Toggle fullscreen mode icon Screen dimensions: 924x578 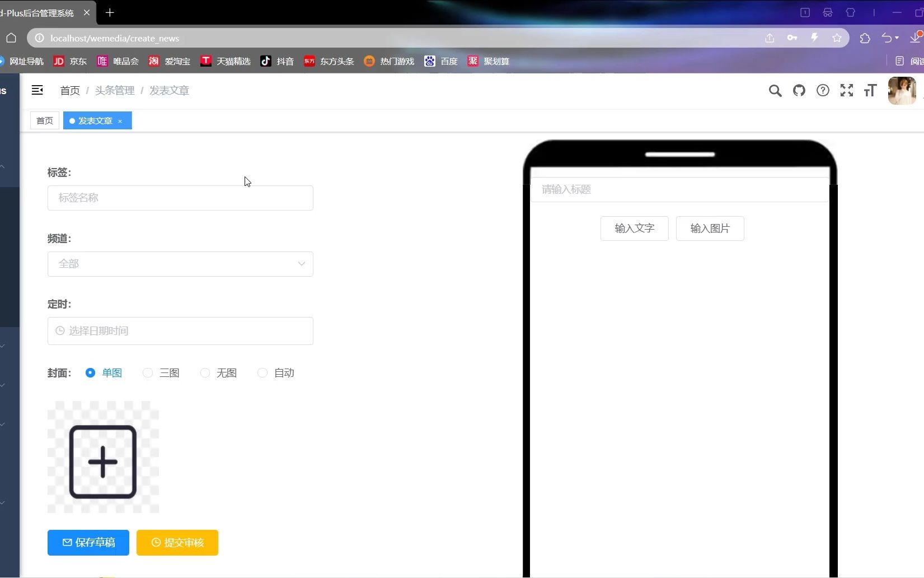847,90
